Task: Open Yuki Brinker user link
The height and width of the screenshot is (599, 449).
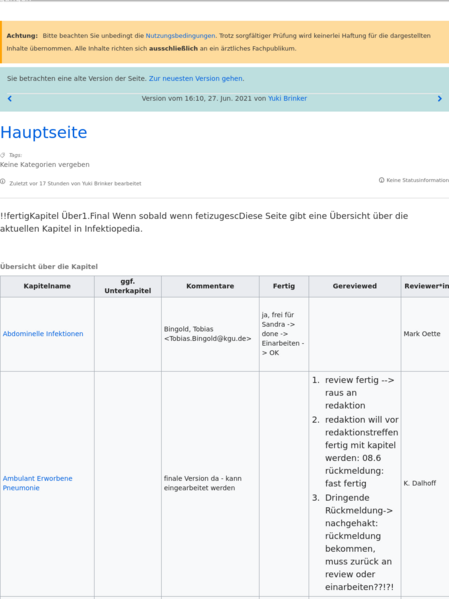Action: (x=287, y=98)
